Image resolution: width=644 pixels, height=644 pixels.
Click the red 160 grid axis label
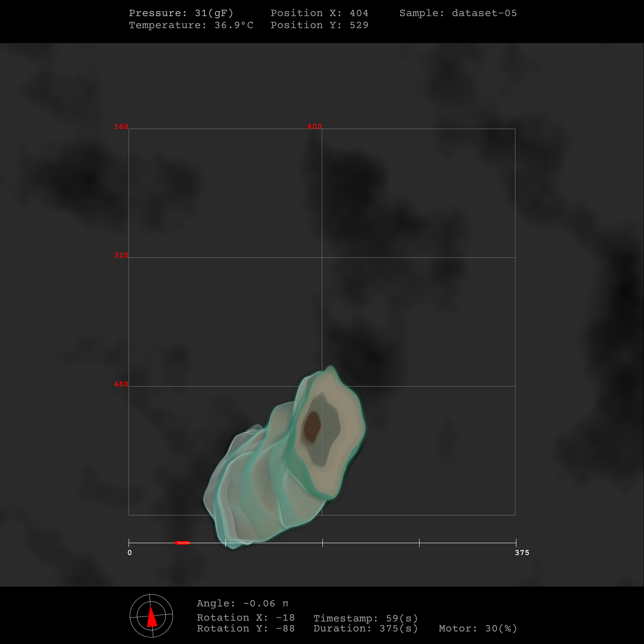121,126
